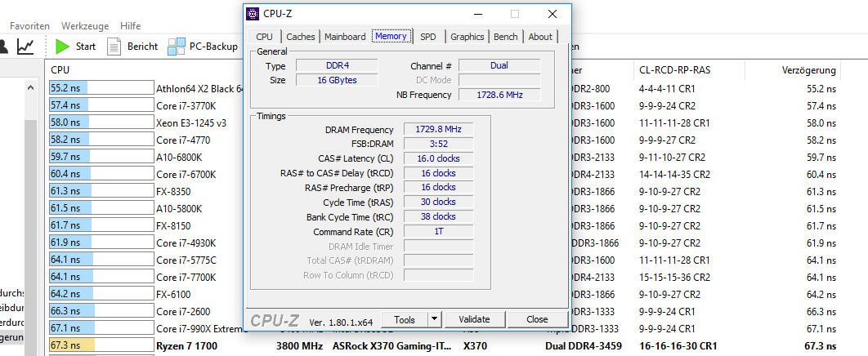This screenshot has height=356, width=868.
Task: Click the 14-14-14-35 CR2 timing cell
Action: click(674, 174)
